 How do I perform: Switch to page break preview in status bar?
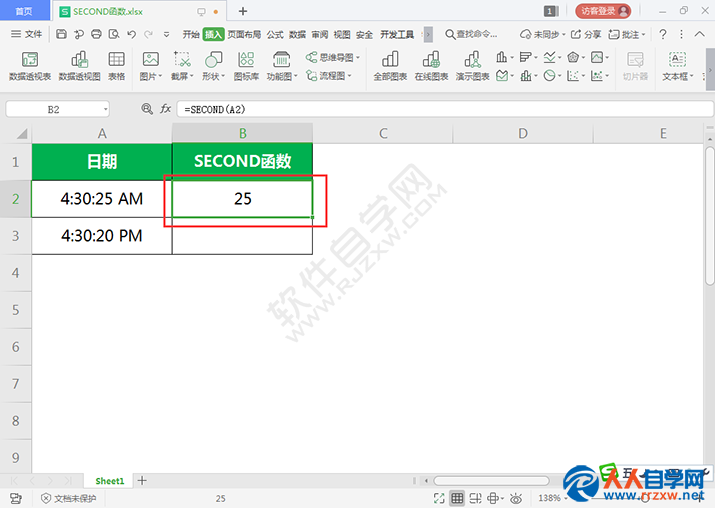(475, 498)
